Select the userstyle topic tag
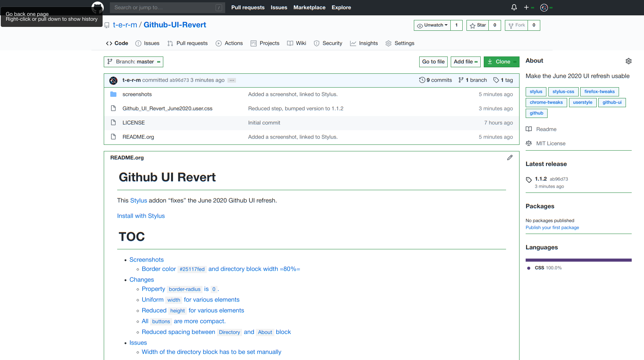Image resolution: width=644 pixels, height=360 pixels. coord(583,103)
